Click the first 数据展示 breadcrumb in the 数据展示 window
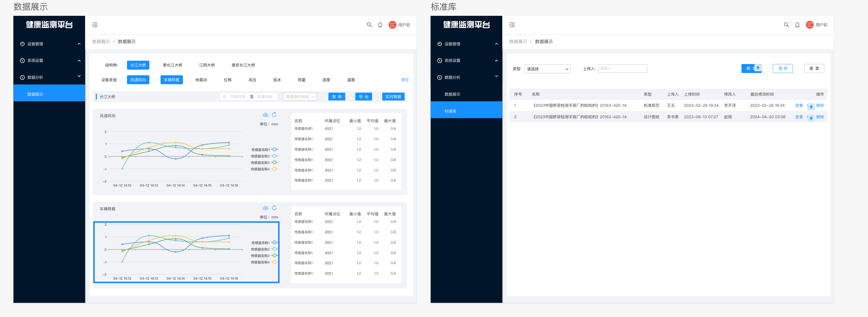 point(101,42)
